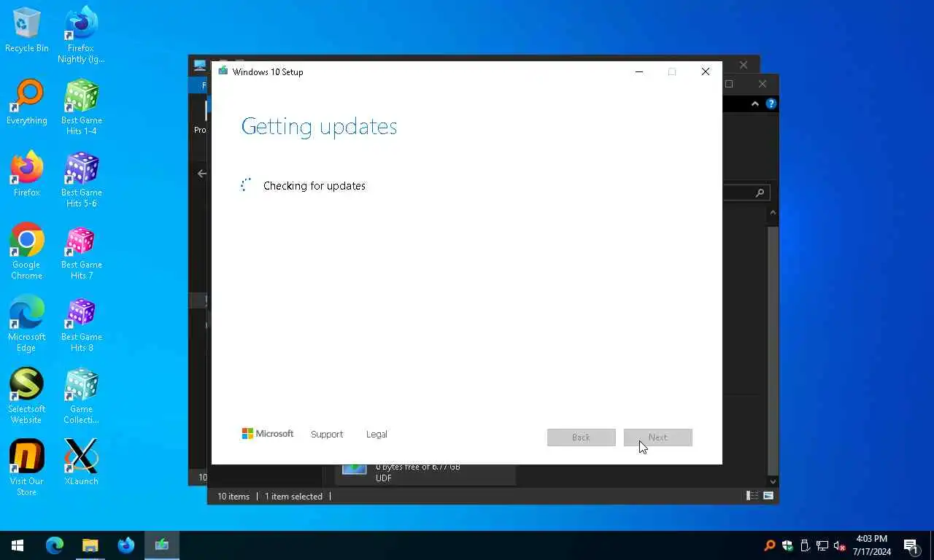
Task: Close the Windows 10 Setup window
Action: [x=705, y=71]
